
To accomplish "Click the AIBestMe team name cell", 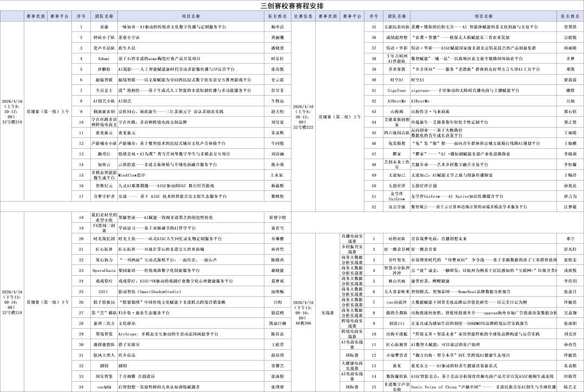I will (396, 101).
